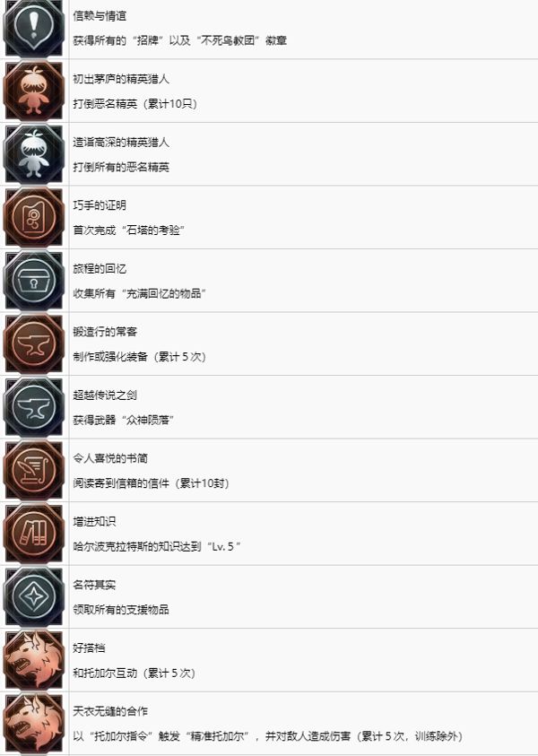Screen dimensions: 538x756
Task: Click the bronze anvil trophy icon
Action: (x=34, y=343)
